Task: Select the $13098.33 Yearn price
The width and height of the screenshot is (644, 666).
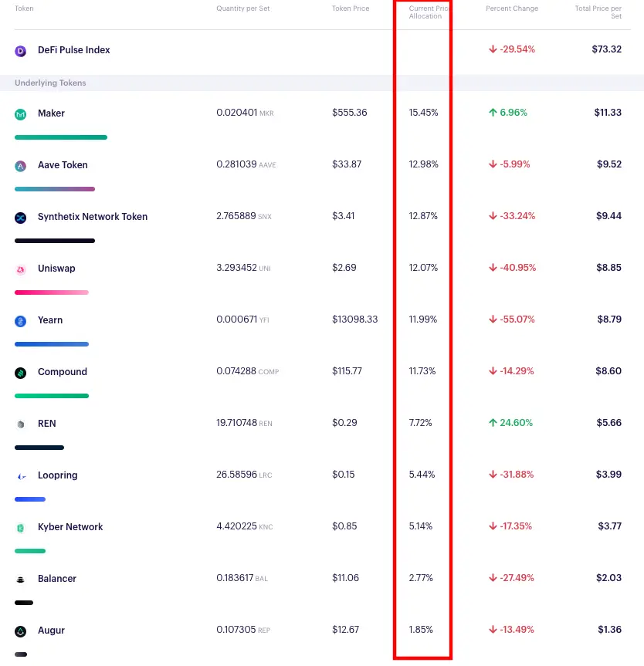Action: [354, 319]
